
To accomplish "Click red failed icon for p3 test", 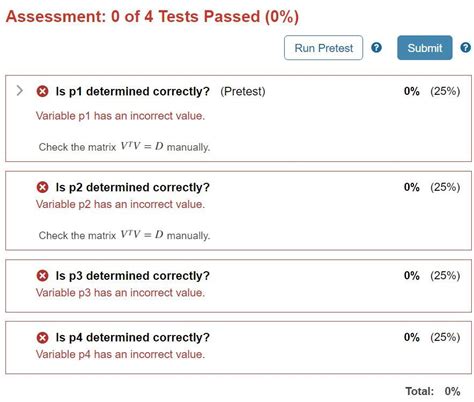I will (x=42, y=276).
